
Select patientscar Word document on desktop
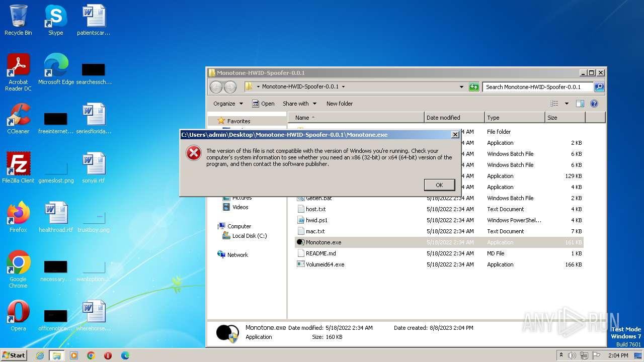click(x=94, y=20)
